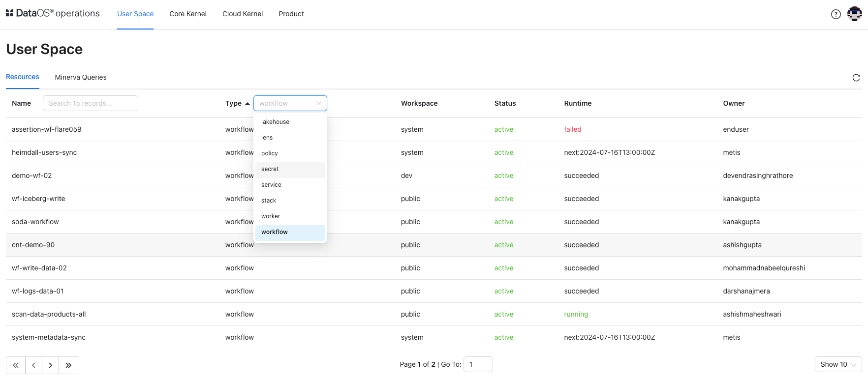Open the demo-wf-02 resource
The height and width of the screenshot is (381, 868).
click(31, 176)
